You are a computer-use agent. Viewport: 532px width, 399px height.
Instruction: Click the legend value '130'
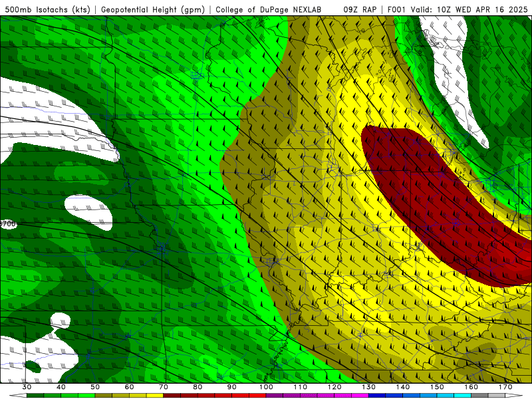368,387
